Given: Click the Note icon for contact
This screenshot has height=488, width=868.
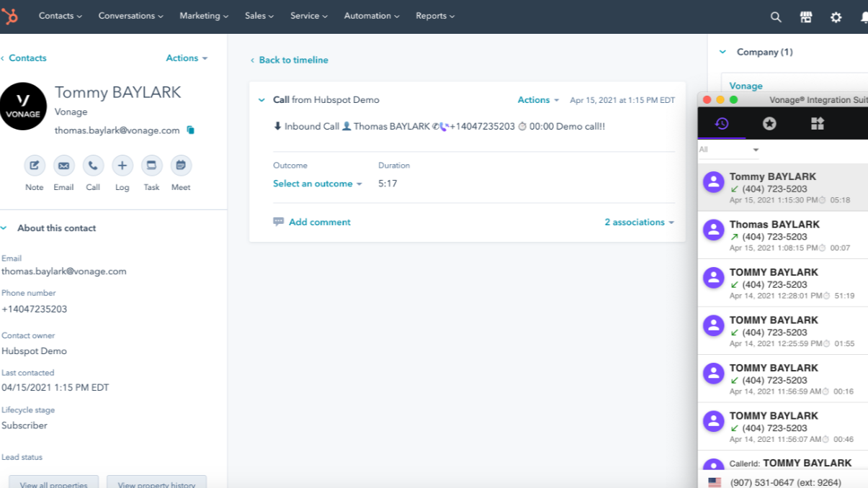Looking at the screenshot, I should click(35, 166).
